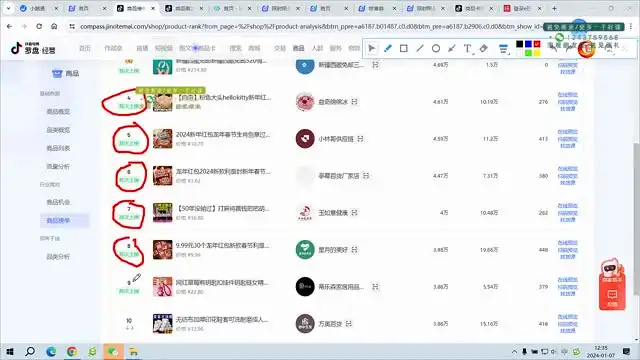Open WeChat from the taskbar
The height and width of the screenshot is (360, 640).
tap(113, 351)
